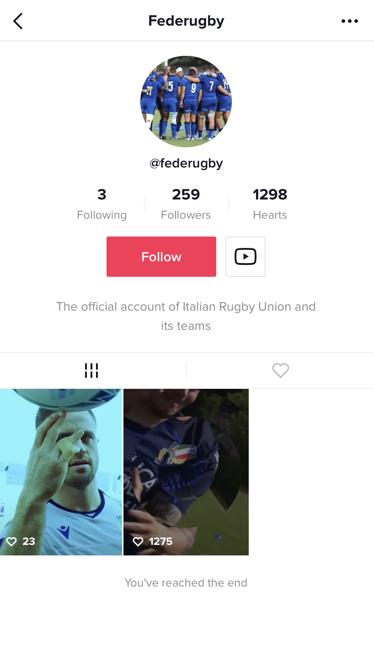The image size is (374, 646).
Task: Open the linked YouTube channel icon
Action: tap(245, 256)
